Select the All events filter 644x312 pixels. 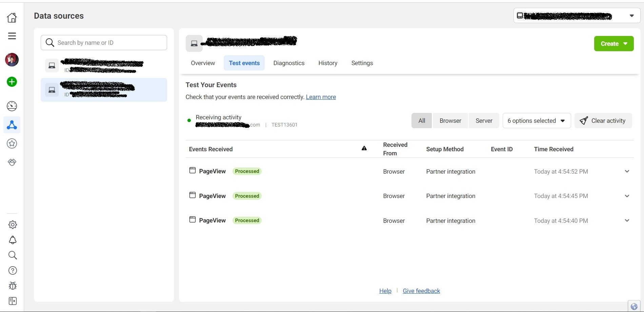[422, 121]
